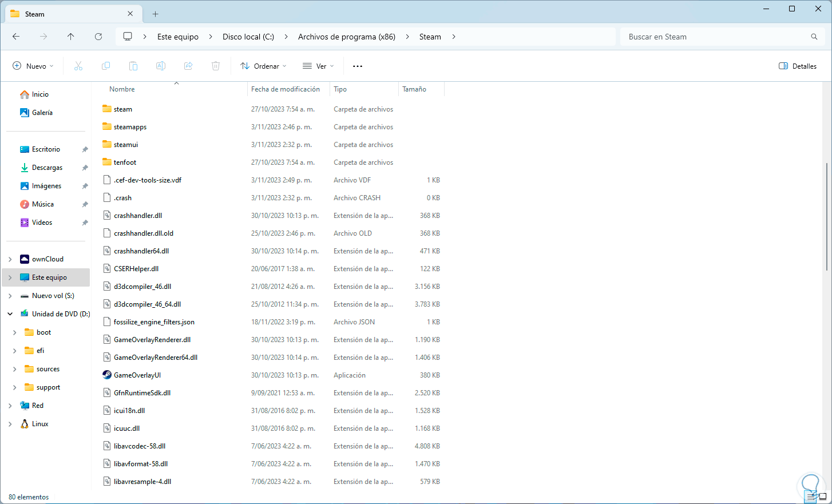Click Disco local (C:) breadcrumb
Screen dimensions: 832x504
click(248, 37)
